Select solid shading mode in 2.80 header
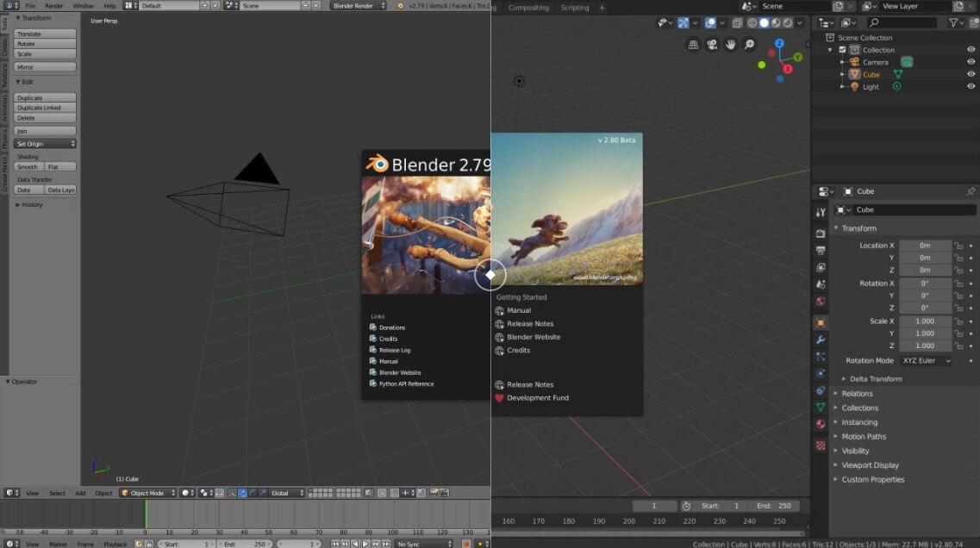The height and width of the screenshot is (548, 980). coord(764,23)
